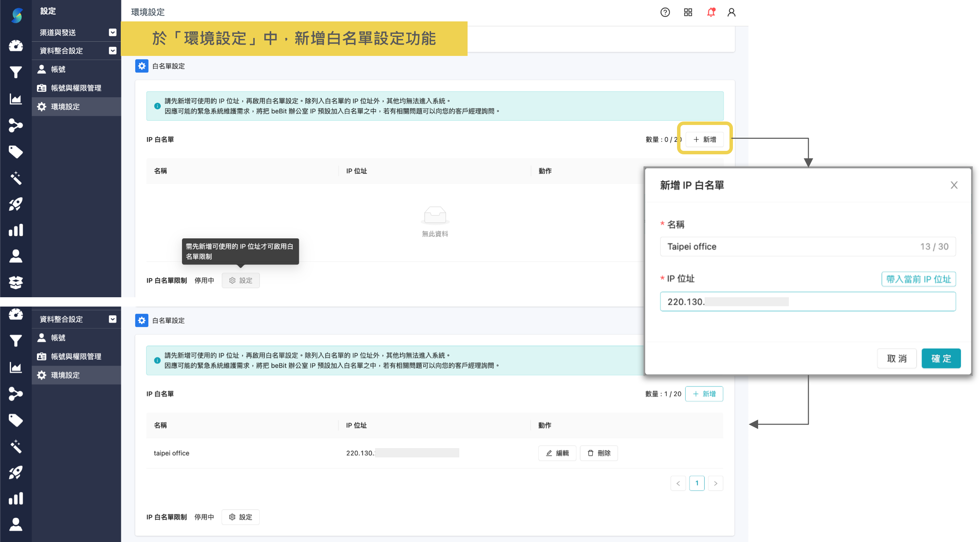
Task: Click the notification bell icon
Action: (x=710, y=12)
